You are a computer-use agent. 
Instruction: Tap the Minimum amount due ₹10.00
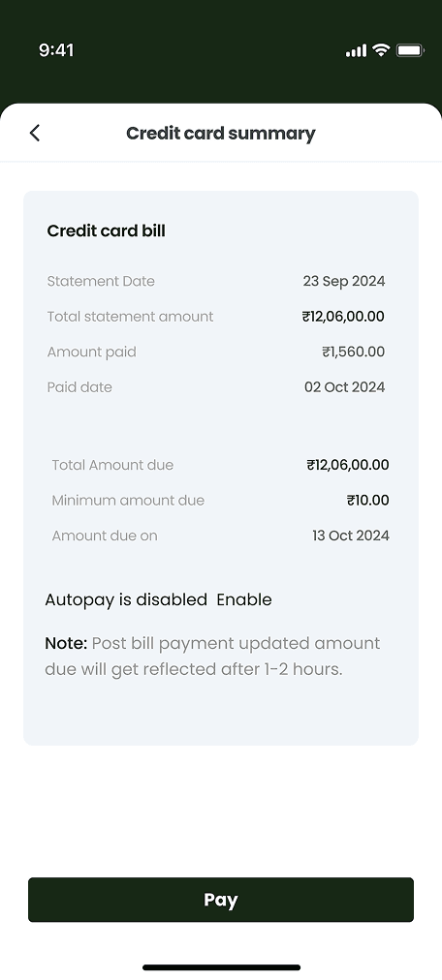point(367,500)
